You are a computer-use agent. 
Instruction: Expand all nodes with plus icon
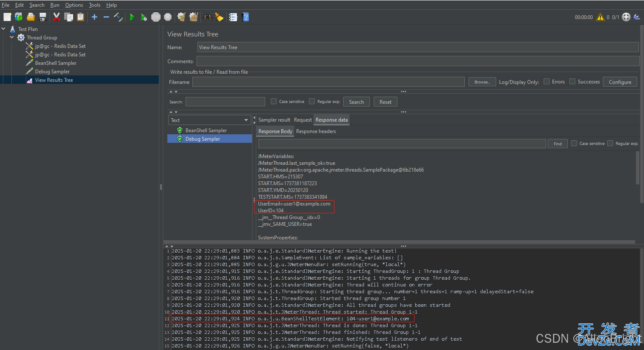point(94,17)
